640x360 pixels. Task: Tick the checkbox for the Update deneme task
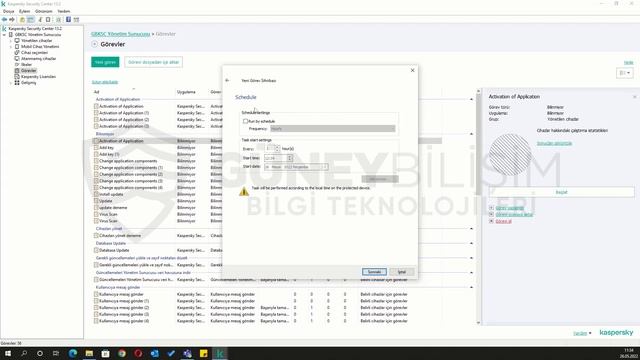[x=96, y=208]
